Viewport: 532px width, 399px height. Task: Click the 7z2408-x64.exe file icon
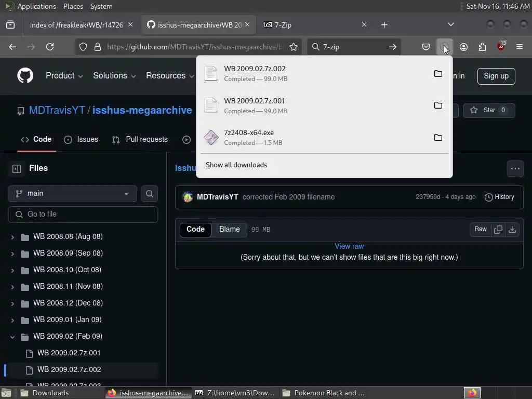pyautogui.click(x=211, y=137)
